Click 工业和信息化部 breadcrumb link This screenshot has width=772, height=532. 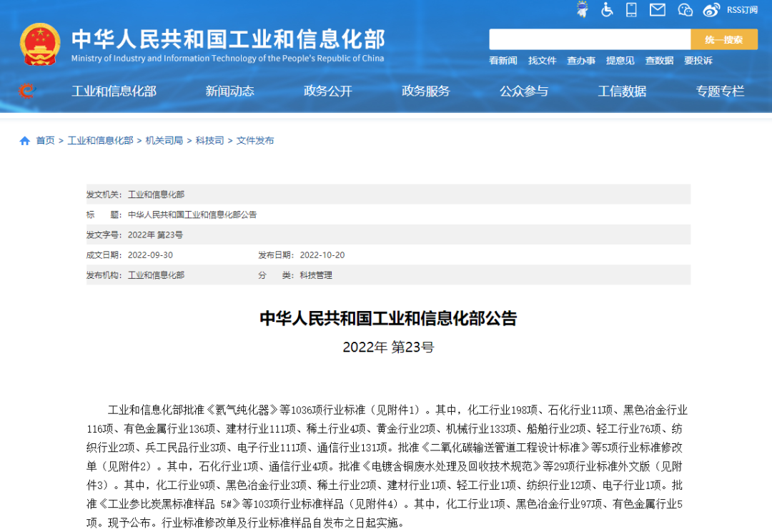click(101, 141)
